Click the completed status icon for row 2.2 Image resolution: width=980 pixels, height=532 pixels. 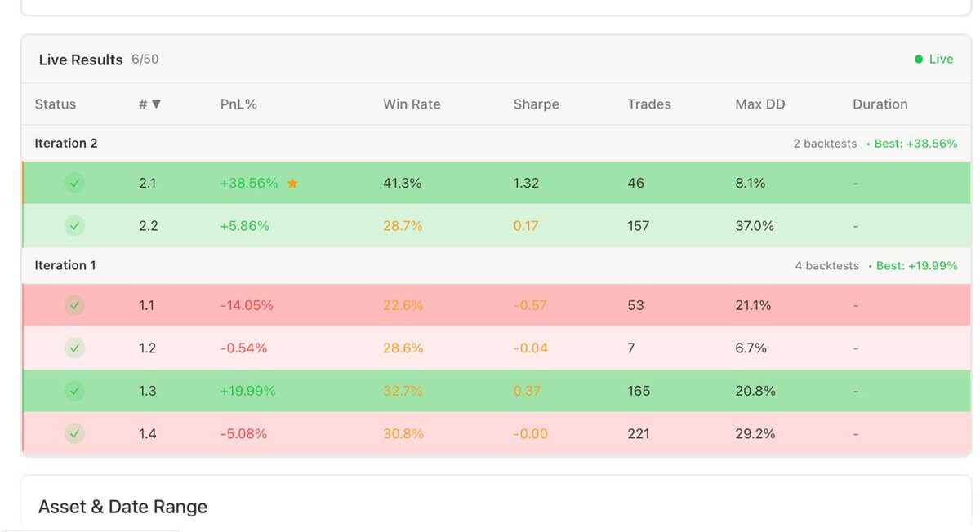(74, 226)
